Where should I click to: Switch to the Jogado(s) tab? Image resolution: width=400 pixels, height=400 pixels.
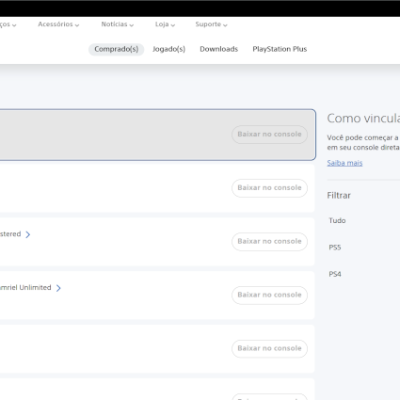point(169,49)
